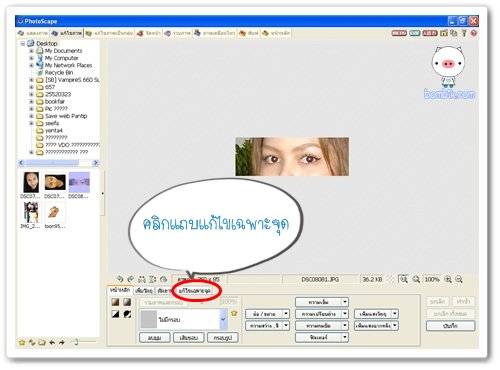500x370 pixels.
Task: Click the copy windows icon top right
Action: click(x=454, y=33)
